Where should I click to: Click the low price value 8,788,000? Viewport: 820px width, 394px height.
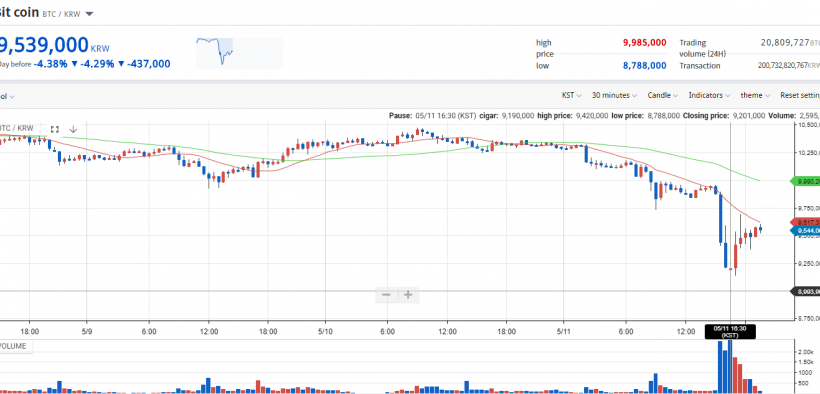645,65
